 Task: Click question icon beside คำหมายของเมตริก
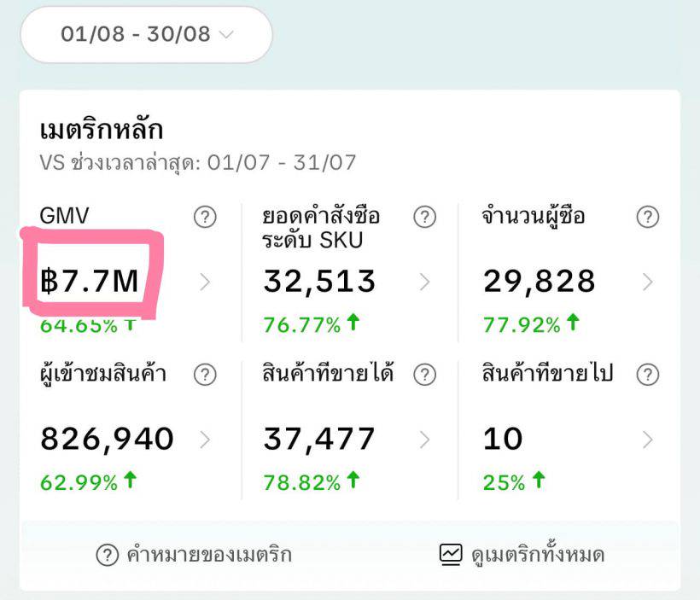107,556
